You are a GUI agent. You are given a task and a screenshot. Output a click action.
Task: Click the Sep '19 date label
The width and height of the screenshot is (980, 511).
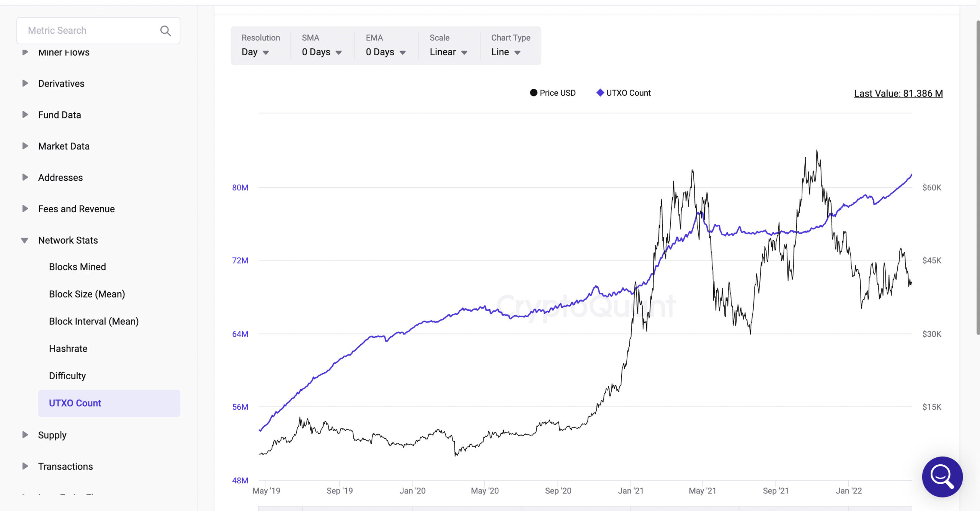pyautogui.click(x=340, y=491)
